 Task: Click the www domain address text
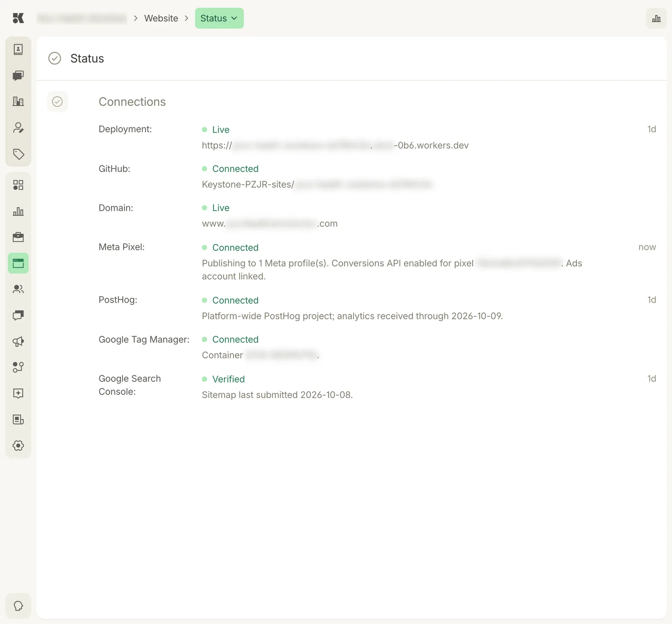[x=270, y=224]
